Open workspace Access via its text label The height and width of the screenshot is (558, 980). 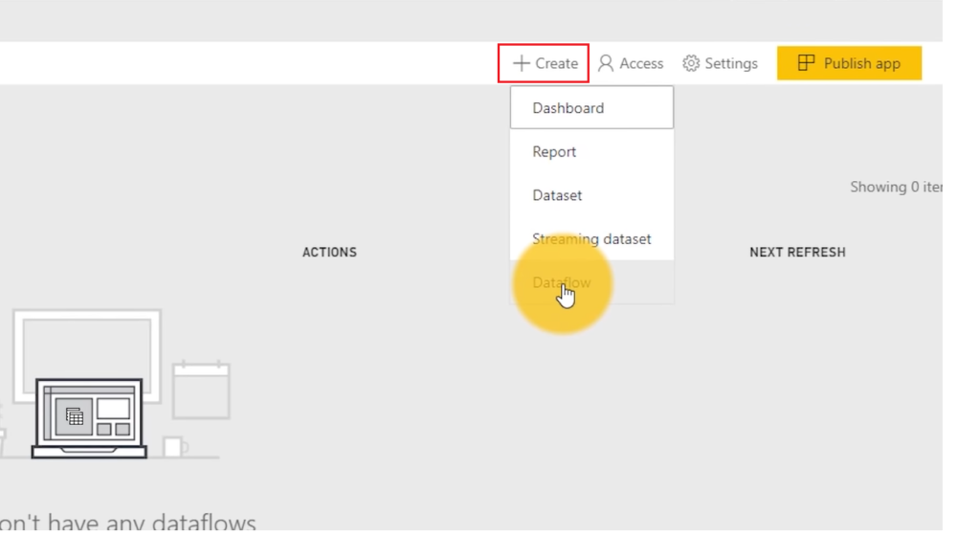pyautogui.click(x=641, y=63)
